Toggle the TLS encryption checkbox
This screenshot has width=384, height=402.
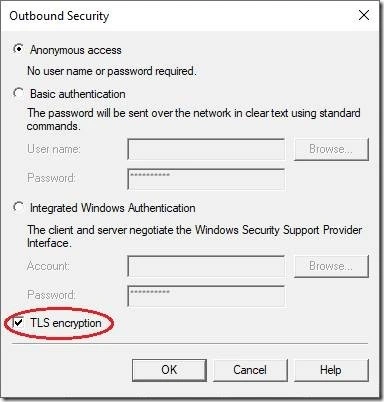17,322
